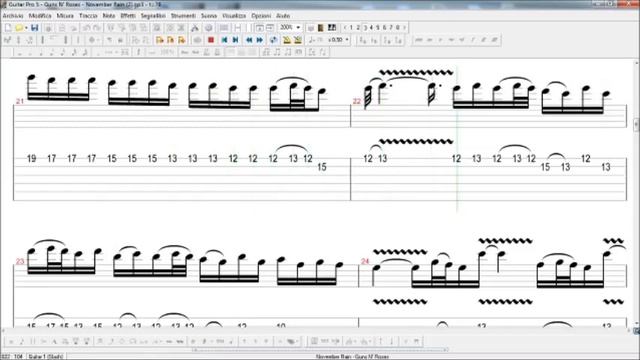Screen dimensions: 640x360
Task: Click the text tool A icon in bottom toolbar
Action: point(54,341)
